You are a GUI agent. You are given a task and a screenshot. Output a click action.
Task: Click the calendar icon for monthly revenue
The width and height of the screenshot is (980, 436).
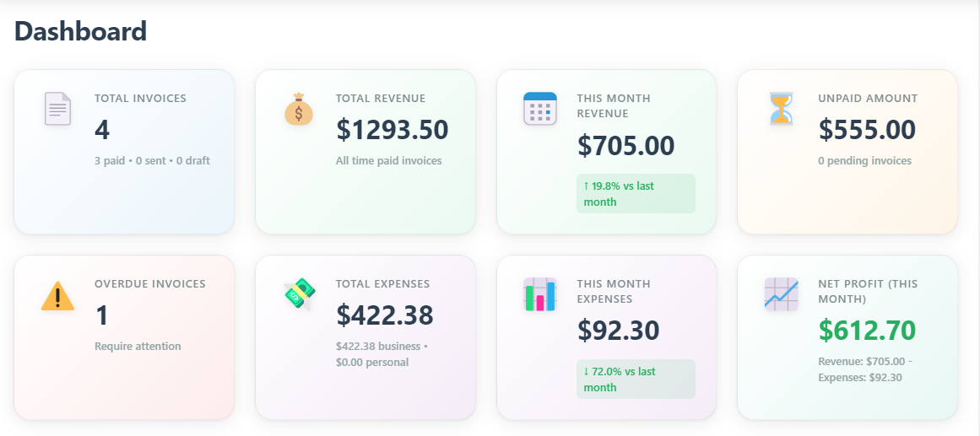540,110
